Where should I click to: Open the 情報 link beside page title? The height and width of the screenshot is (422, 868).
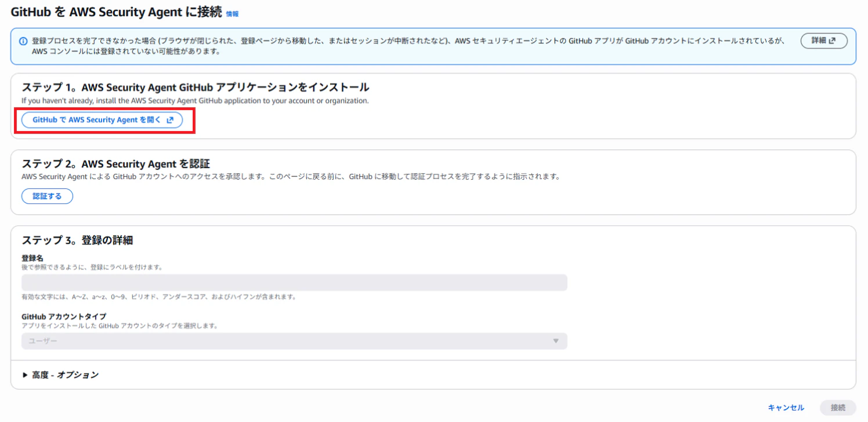(232, 14)
